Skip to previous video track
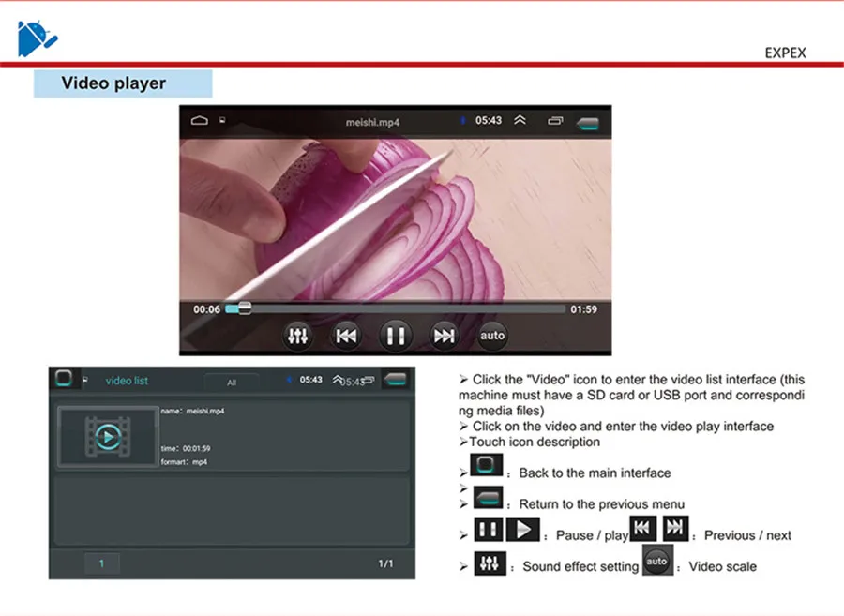The width and height of the screenshot is (844, 616). [345, 336]
